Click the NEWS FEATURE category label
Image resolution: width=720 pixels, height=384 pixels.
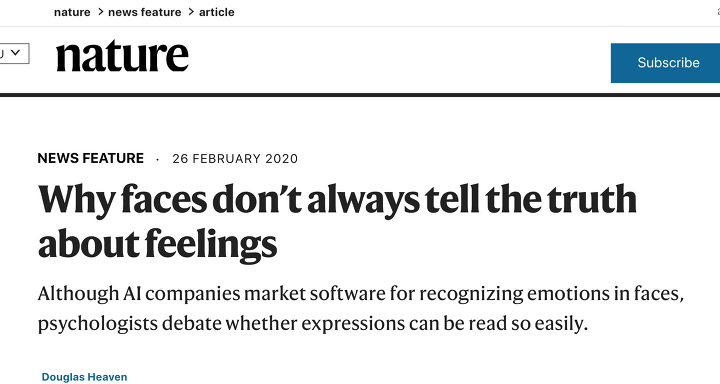[90, 158]
